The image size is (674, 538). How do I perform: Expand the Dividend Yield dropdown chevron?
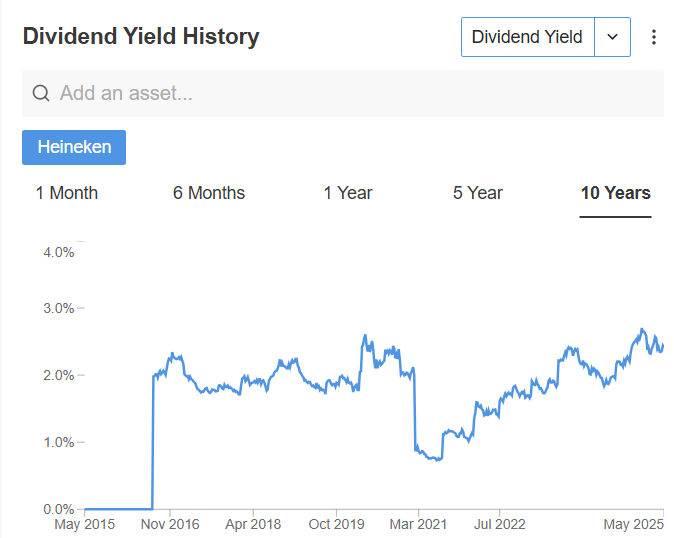point(613,37)
